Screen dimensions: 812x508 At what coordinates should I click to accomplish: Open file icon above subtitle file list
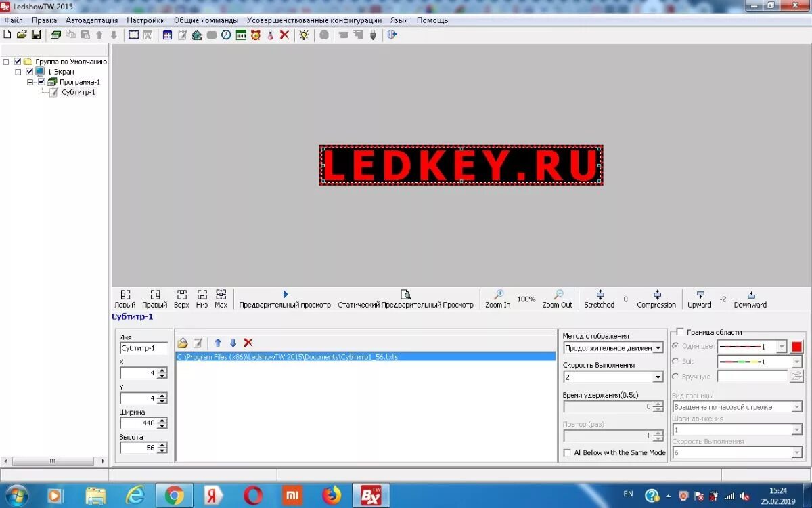coord(183,343)
